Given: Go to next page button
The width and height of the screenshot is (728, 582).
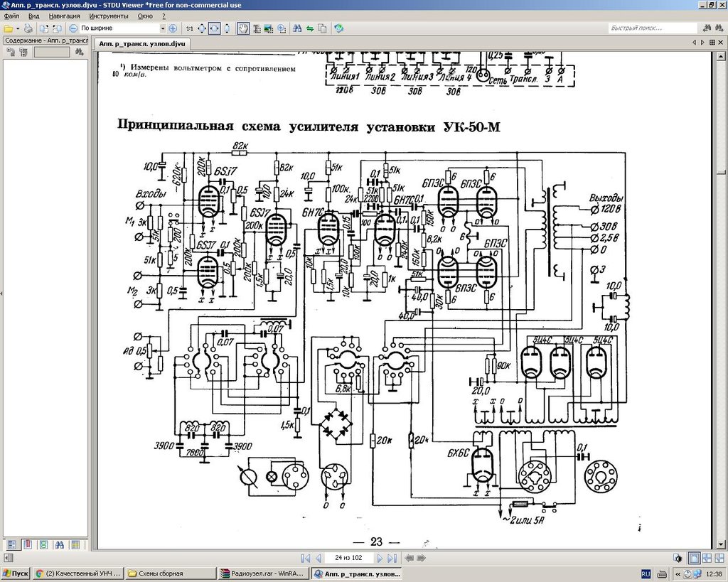Looking at the screenshot, I should click(x=380, y=559).
